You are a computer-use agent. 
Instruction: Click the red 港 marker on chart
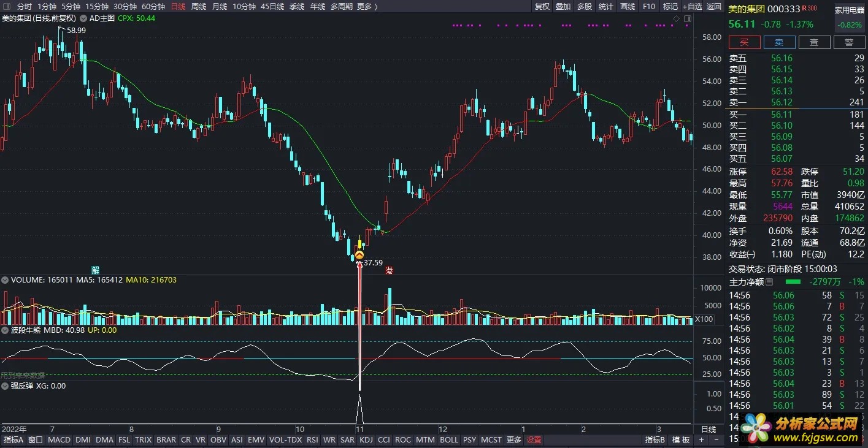tap(389, 270)
